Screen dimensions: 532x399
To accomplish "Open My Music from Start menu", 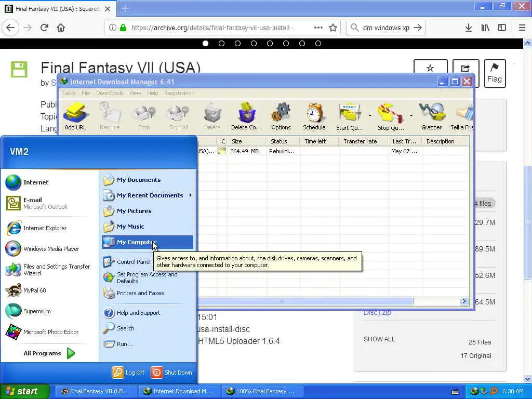I will [148, 227].
